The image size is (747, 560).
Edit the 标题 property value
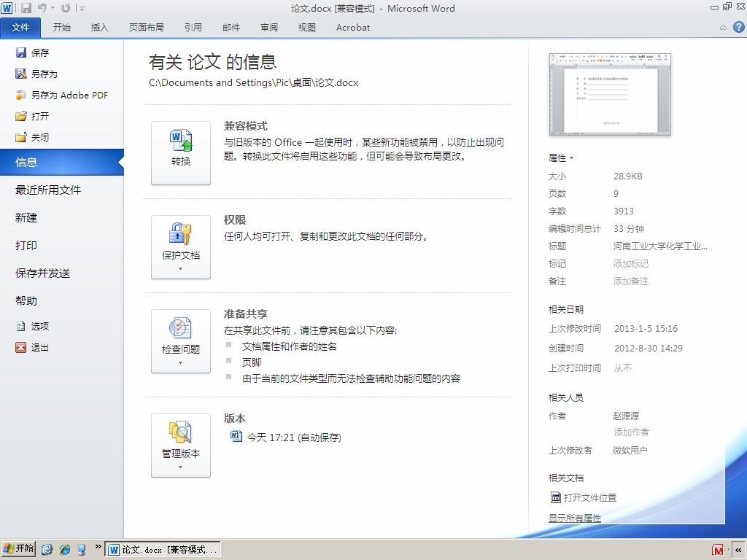(660, 246)
